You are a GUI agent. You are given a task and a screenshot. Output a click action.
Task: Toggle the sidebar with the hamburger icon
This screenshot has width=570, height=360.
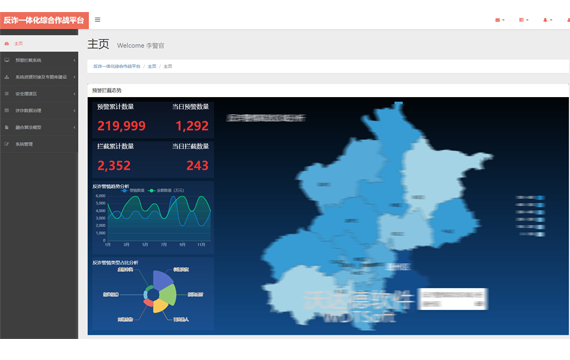[97, 20]
